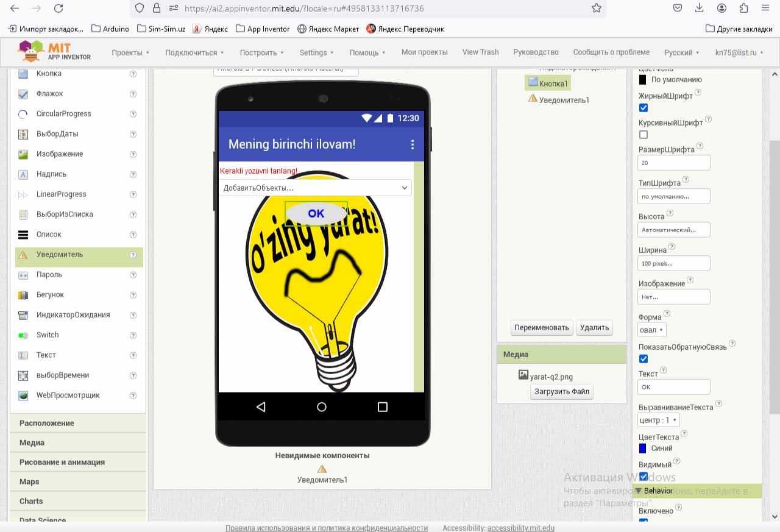Open the Построить menu
The height and width of the screenshot is (532, 780).
click(x=261, y=52)
